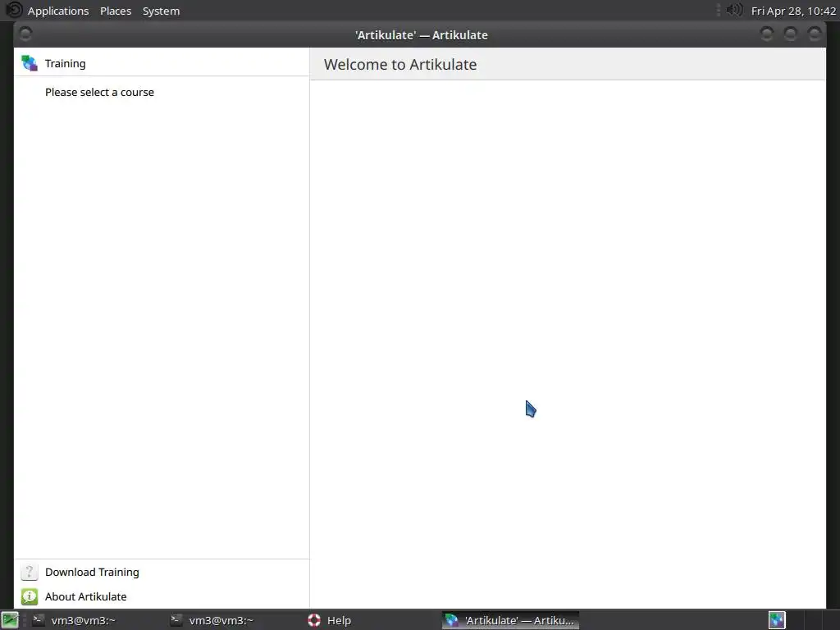
Task: Open the Applications menu
Action: coord(58,11)
